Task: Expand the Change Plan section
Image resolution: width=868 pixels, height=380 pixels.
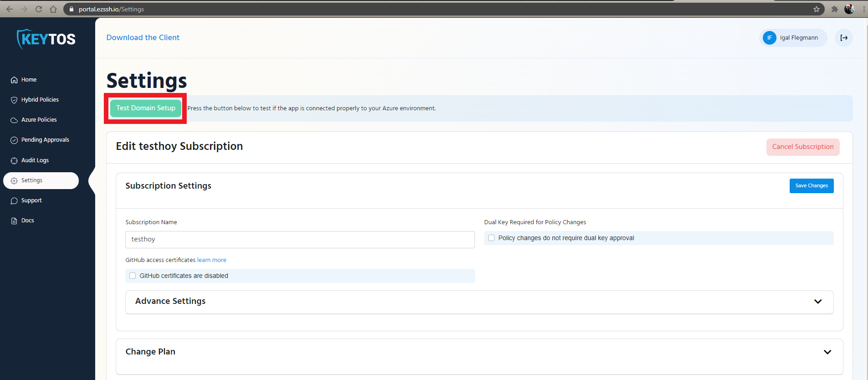Action: click(827, 352)
